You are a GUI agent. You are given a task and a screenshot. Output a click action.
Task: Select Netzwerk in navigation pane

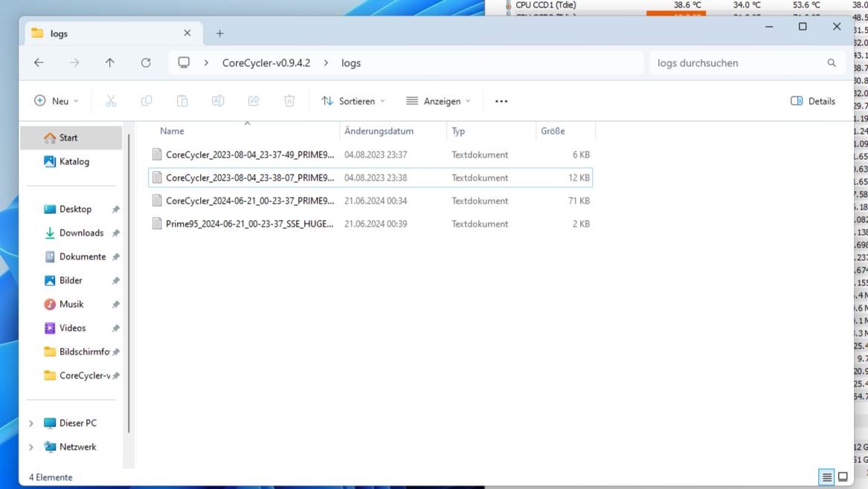click(71, 447)
